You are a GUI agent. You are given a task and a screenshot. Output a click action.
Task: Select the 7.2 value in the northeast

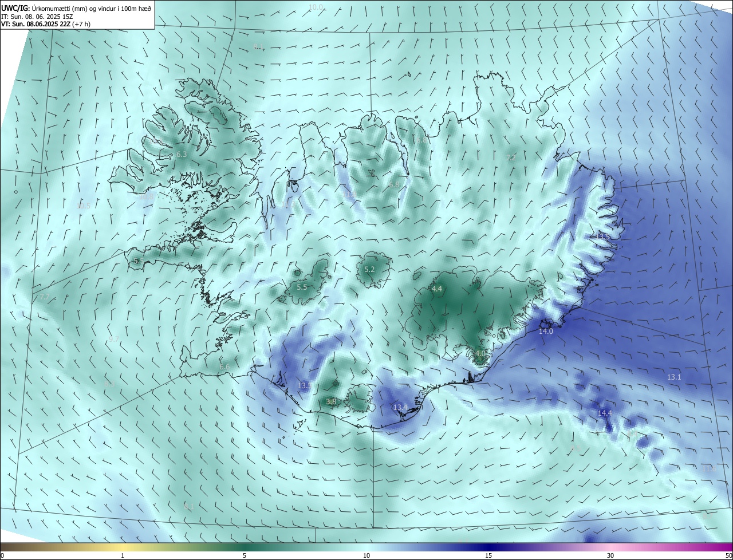(511, 157)
